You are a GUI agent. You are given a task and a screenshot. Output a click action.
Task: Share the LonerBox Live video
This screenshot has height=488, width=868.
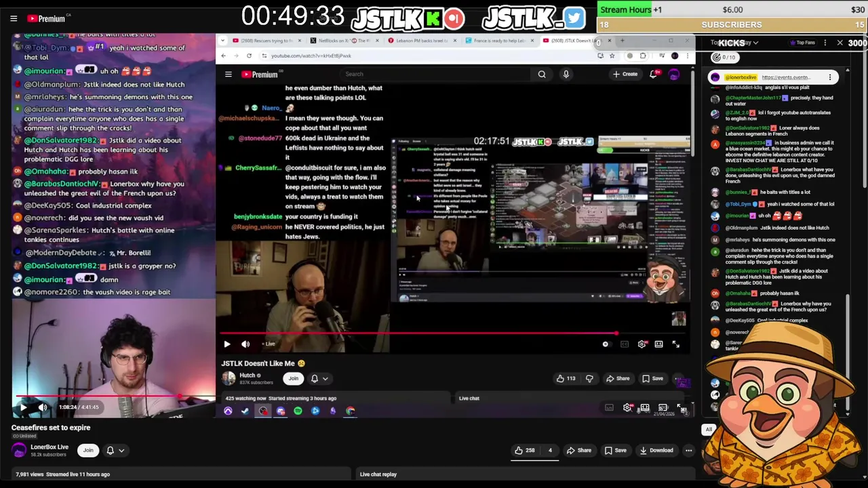578,450
